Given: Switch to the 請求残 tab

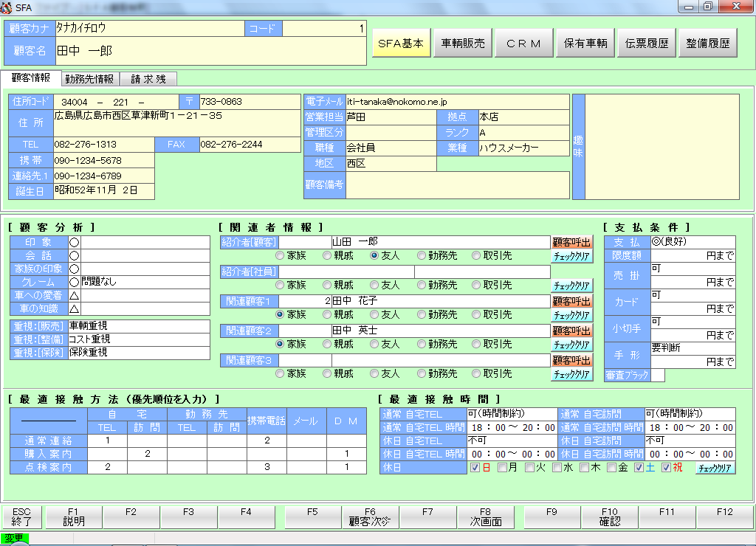Looking at the screenshot, I should point(148,79).
